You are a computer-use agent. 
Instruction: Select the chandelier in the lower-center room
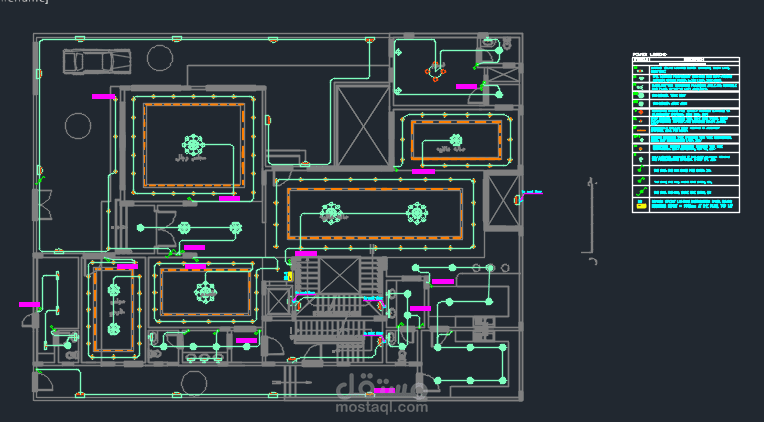click(206, 292)
